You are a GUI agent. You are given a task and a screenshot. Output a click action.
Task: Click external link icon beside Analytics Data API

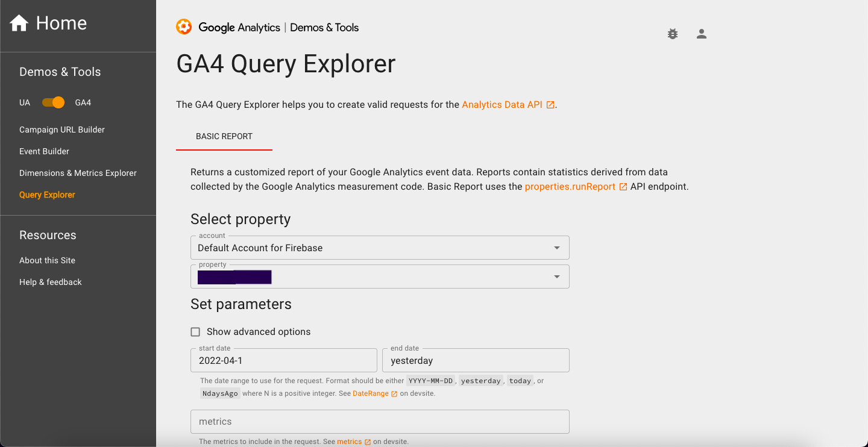coord(550,105)
